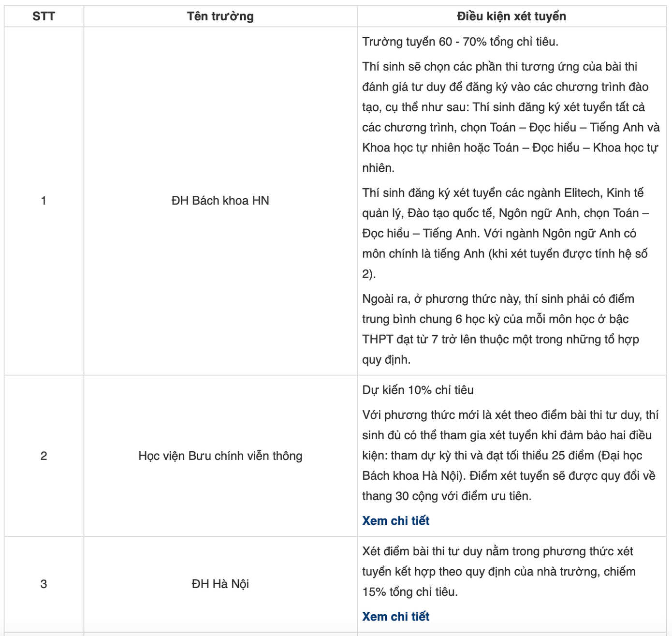This screenshot has height=636, width=672.
Task: Click the paragraph starting "Ngoài ra, ở phương thức này"
Action: click(500, 329)
